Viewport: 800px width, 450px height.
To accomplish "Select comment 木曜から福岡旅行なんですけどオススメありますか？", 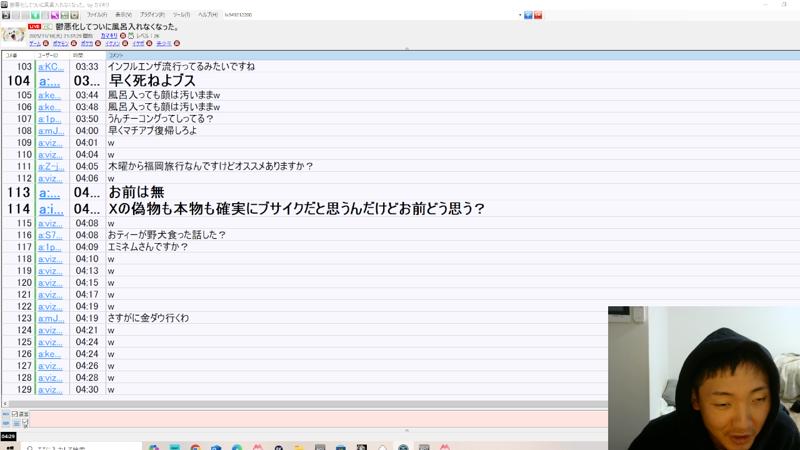I will point(210,166).
